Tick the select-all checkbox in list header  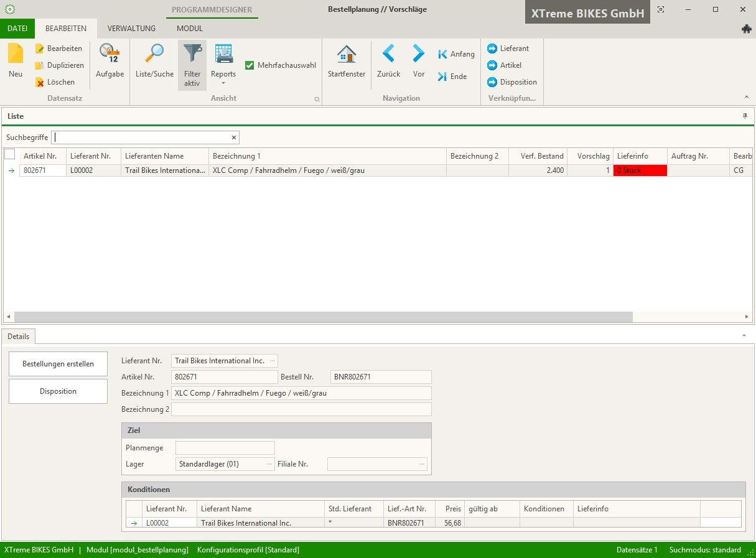click(10, 154)
